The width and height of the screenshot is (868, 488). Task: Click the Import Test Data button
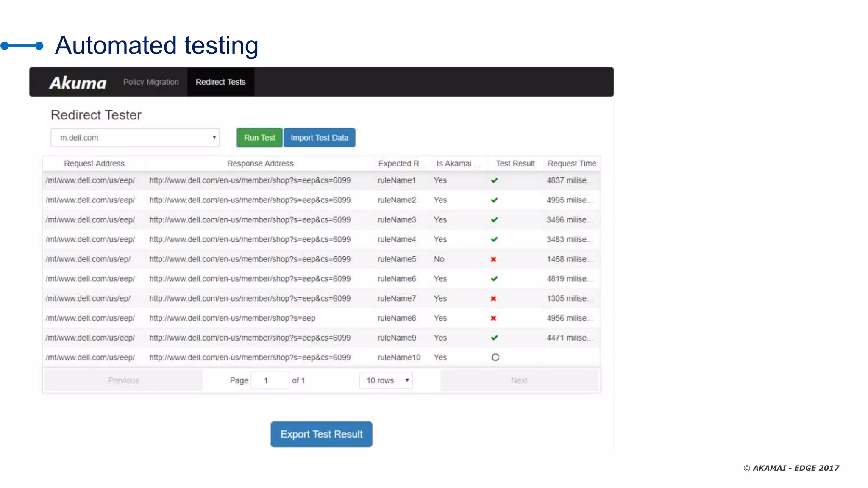click(320, 138)
